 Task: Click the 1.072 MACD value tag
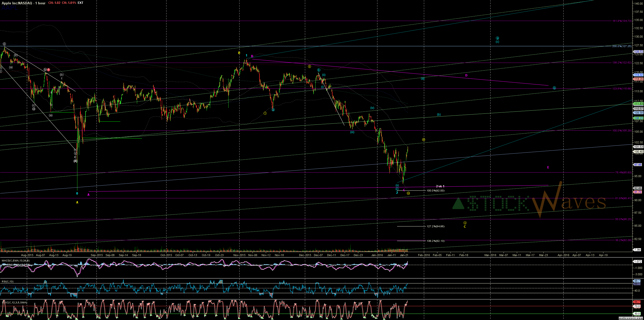point(638,262)
